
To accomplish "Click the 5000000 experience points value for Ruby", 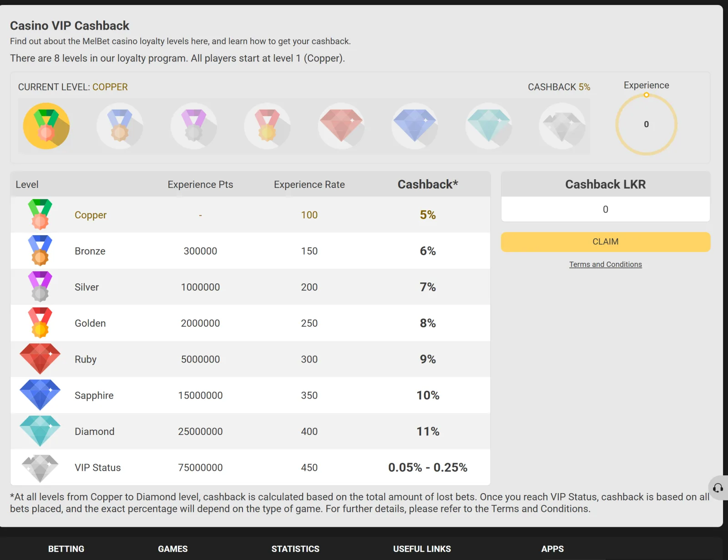I will (200, 359).
